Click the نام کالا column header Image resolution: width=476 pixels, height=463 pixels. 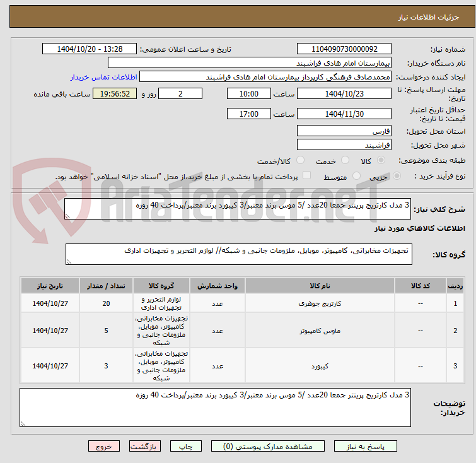tap(320, 286)
